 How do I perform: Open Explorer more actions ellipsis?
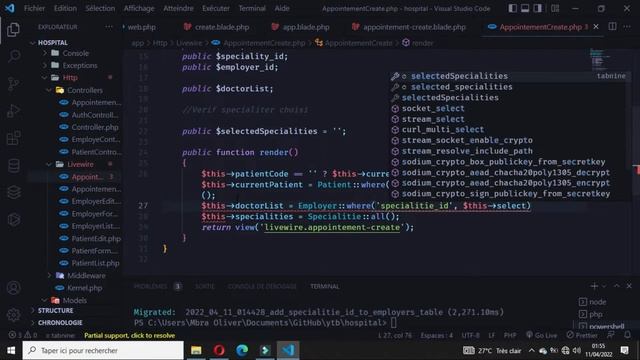[x=109, y=27]
